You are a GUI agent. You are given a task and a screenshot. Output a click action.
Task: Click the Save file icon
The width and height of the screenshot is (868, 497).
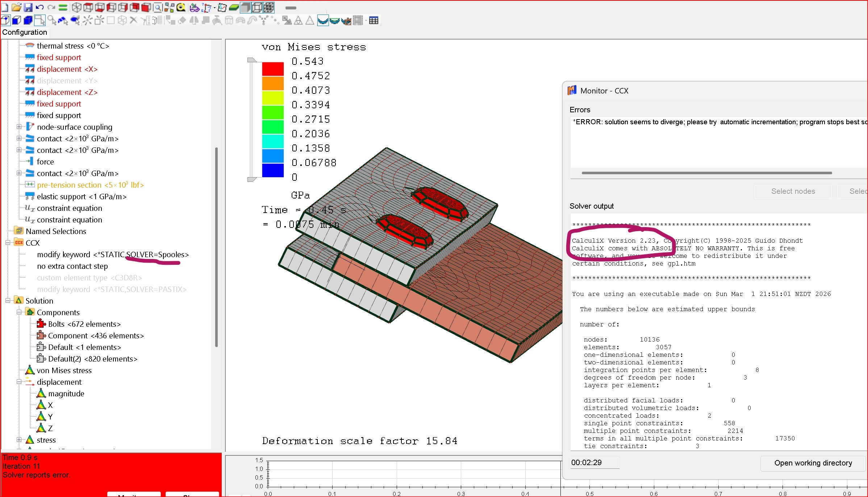coord(28,7)
